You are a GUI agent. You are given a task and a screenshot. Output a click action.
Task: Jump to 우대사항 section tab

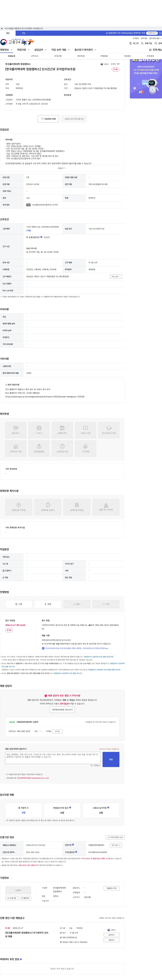(x=58, y=56)
